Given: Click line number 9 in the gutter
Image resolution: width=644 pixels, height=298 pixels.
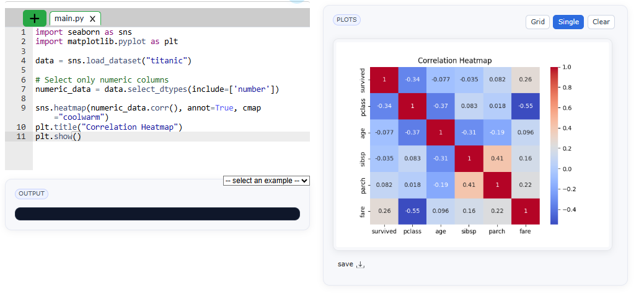Looking at the screenshot, I should coord(22,108).
